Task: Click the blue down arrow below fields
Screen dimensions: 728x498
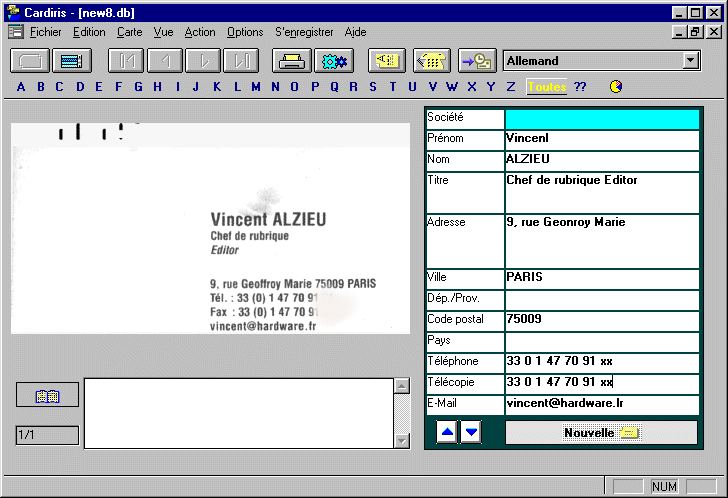Action: [x=471, y=432]
